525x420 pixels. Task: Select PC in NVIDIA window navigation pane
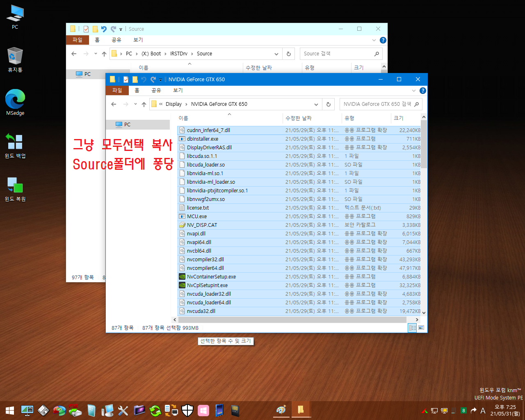tap(138, 125)
